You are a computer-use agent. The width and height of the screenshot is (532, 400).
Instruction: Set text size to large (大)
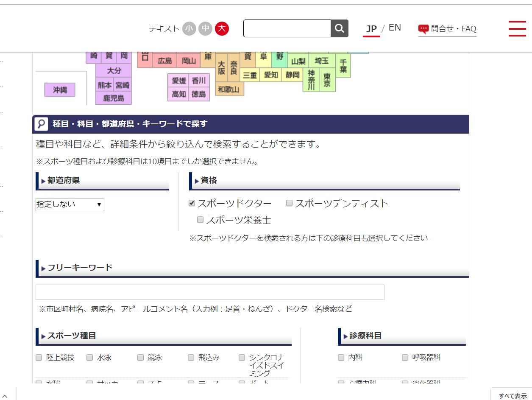(222, 28)
